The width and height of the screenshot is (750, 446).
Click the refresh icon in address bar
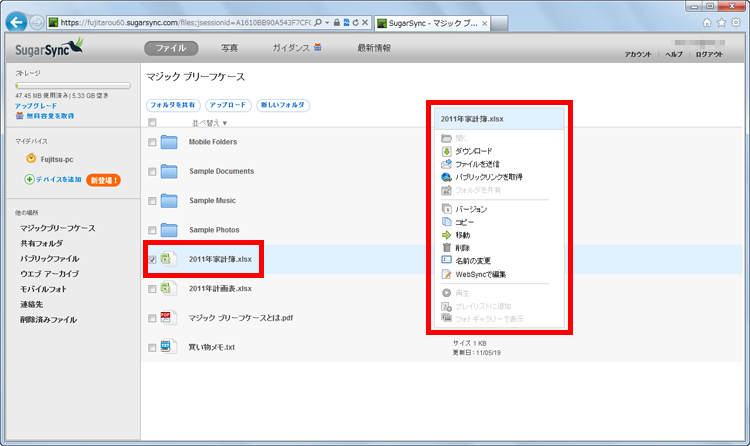point(355,22)
